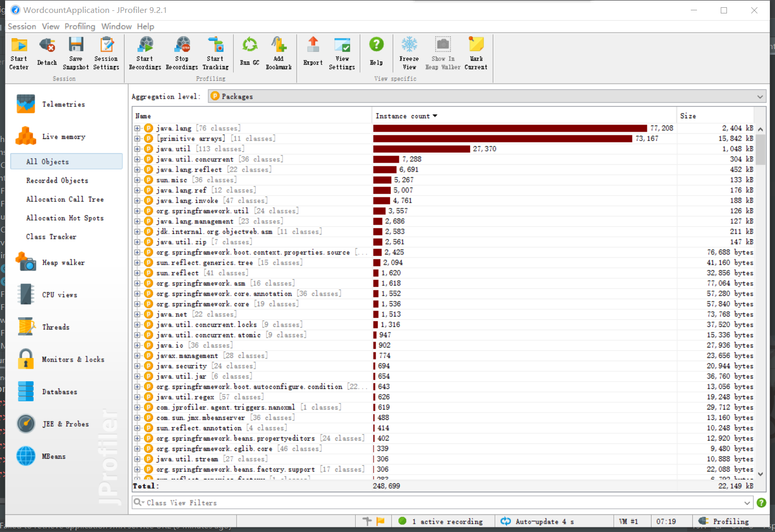
Task: Open View Settings in the toolbar
Action: click(342, 53)
